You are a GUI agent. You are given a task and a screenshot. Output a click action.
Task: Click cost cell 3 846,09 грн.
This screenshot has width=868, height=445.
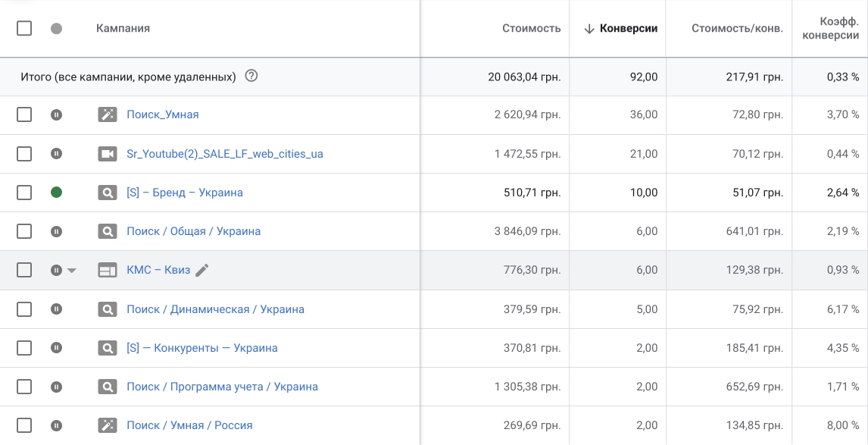click(x=528, y=231)
